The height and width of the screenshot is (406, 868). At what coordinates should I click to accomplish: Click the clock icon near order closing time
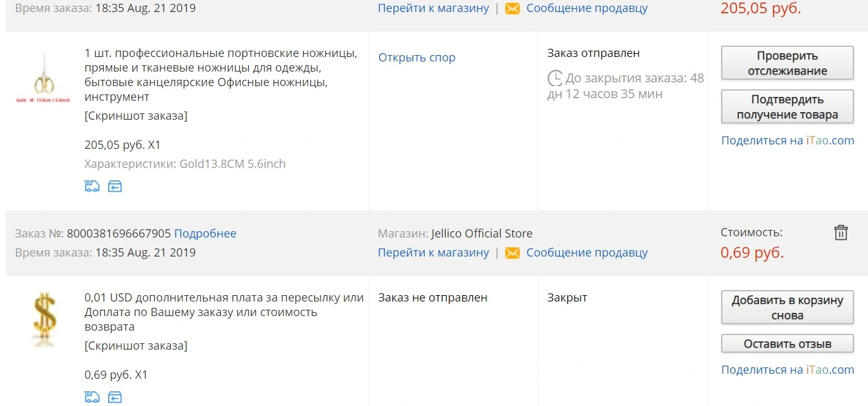tap(555, 79)
